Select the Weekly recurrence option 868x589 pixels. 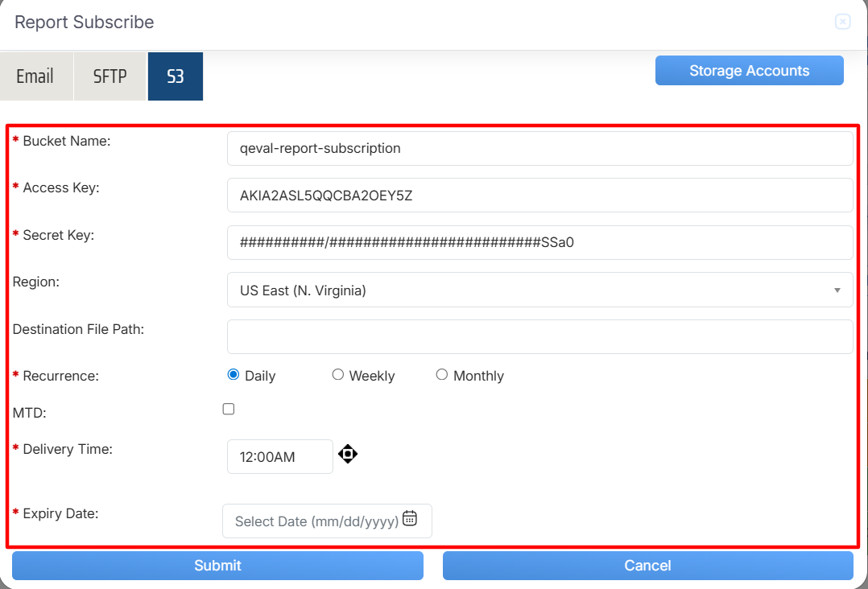[337, 375]
